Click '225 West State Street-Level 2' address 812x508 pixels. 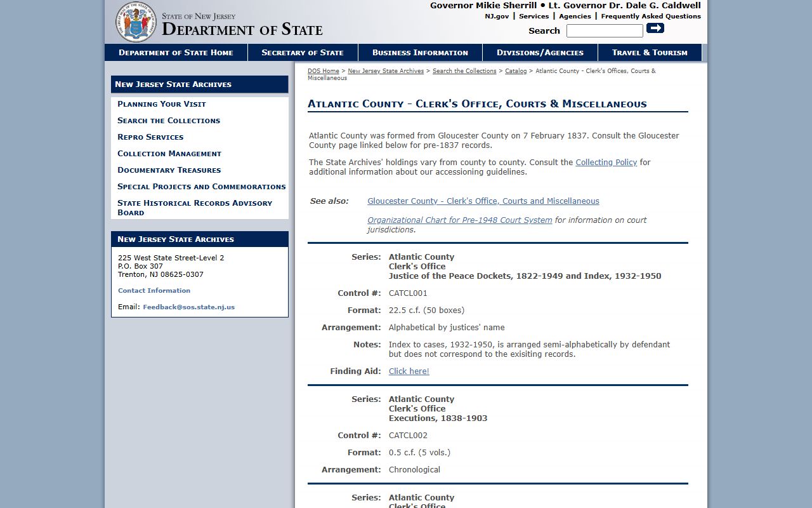pos(171,258)
